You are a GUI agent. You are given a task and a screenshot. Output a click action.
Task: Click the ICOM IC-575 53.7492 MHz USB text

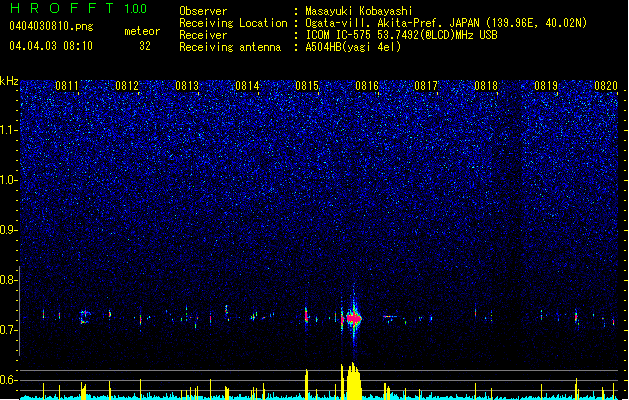[x=402, y=35]
